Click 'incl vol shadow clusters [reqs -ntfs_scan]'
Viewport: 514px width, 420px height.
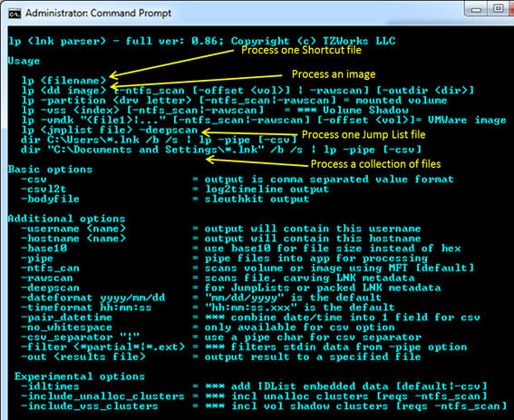(x=369, y=406)
